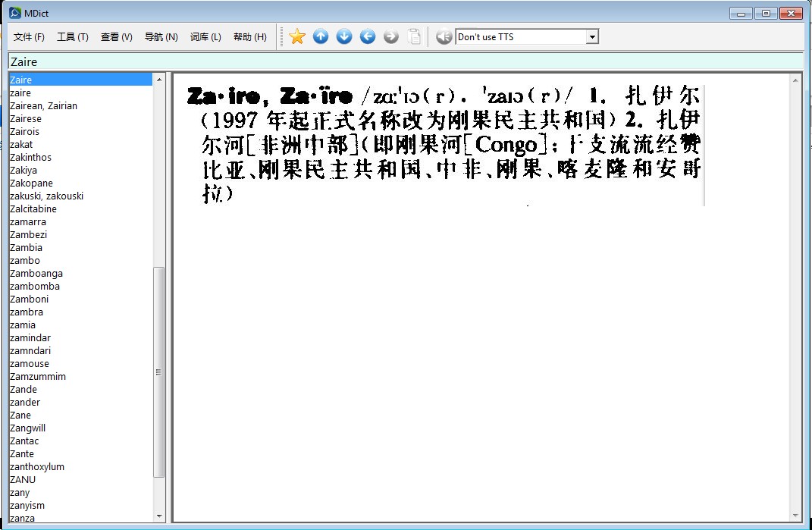812x530 pixels.
Task: Select Zakinthos entry in the list
Action: pyautogui.click(x=30, y=158)
